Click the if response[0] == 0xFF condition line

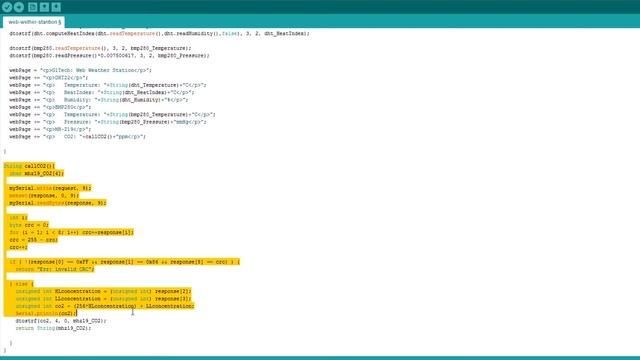[x=124, y=262]
